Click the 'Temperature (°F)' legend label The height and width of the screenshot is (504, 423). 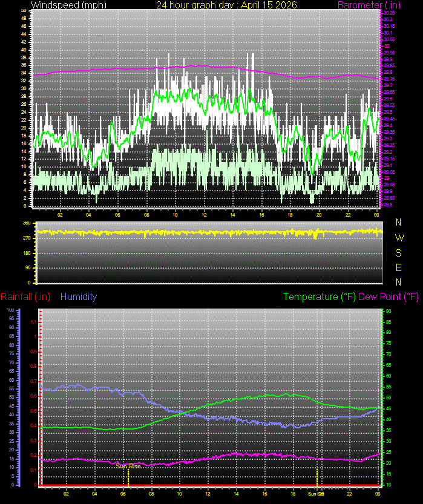[x=319, y=296]
